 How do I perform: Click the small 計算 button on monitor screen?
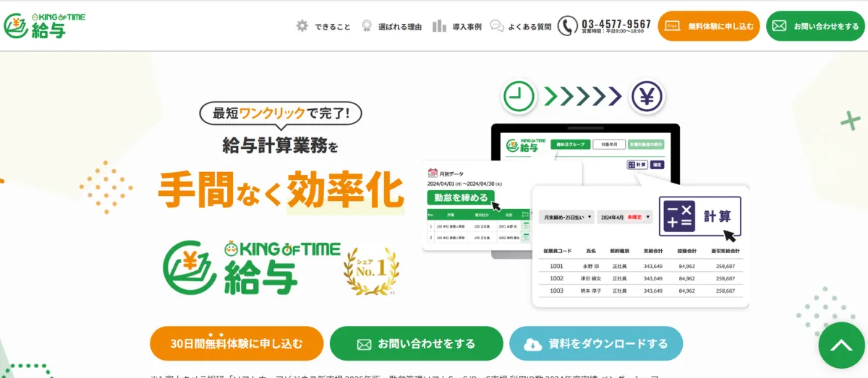(x=637, y=165)
